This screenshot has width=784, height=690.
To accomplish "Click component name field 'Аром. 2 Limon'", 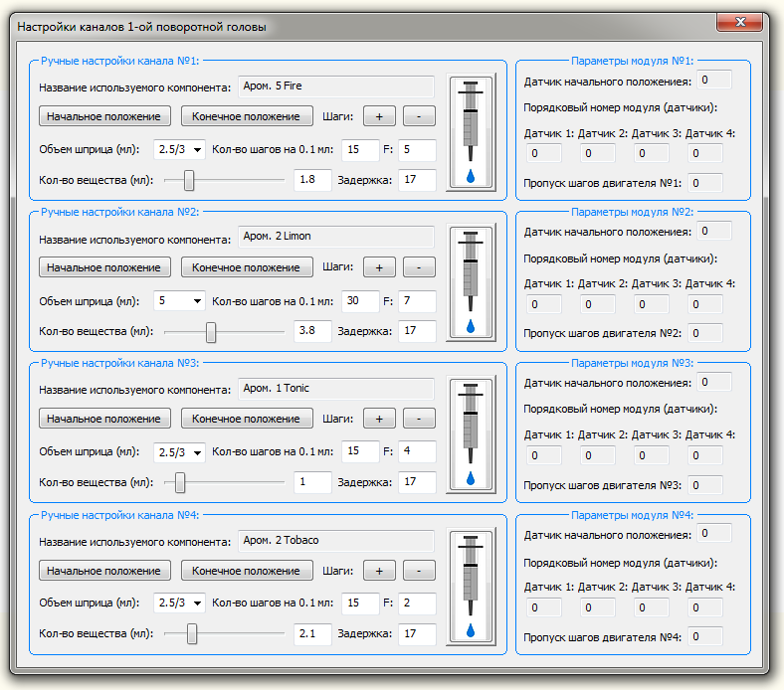I will click(x=335, y=237).
